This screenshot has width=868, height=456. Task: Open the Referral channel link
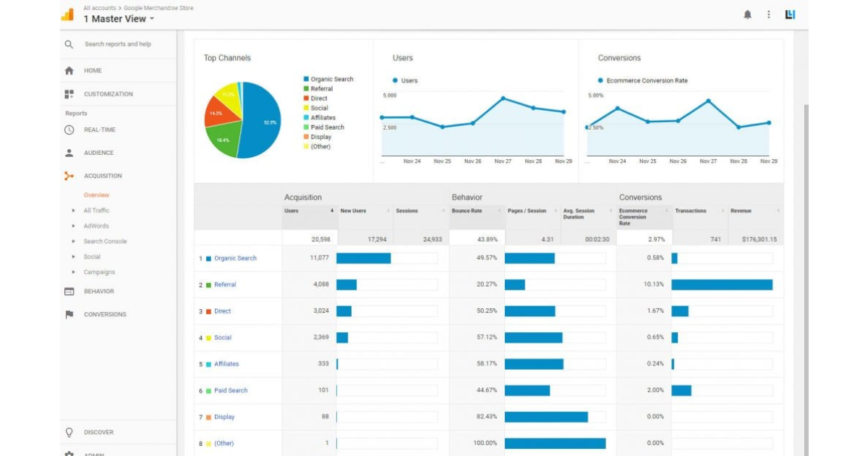[x=225, y=284]
